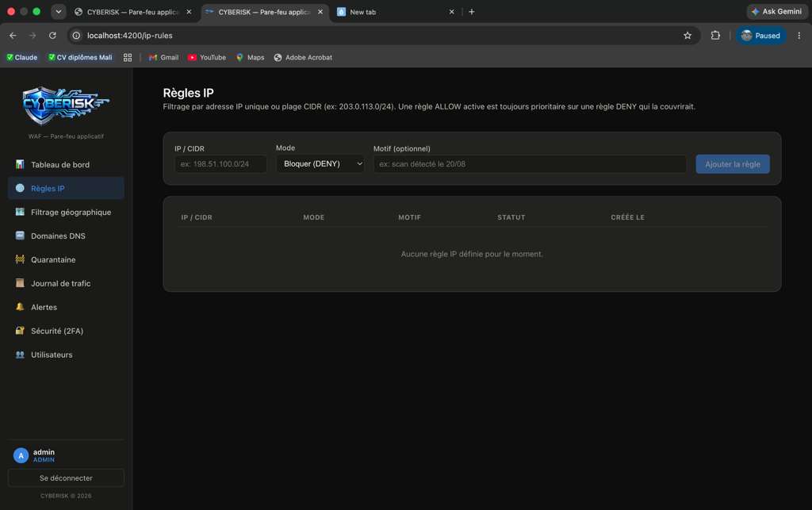Click the people icon for Utilisateurs
This screenshot has height=510, width=812.
point(20,355)
